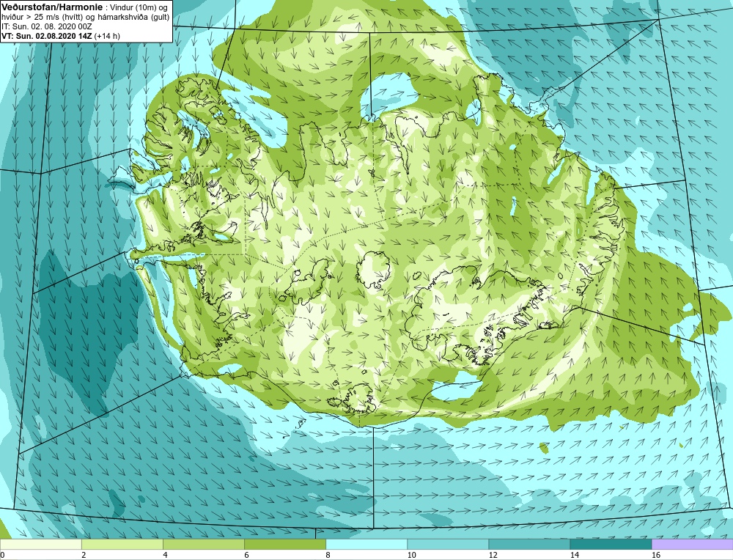This screenshot has width=733, height=560.
Task: Click the pale yellow 0–2 m/s legend swatch
Action: (40, 545)
